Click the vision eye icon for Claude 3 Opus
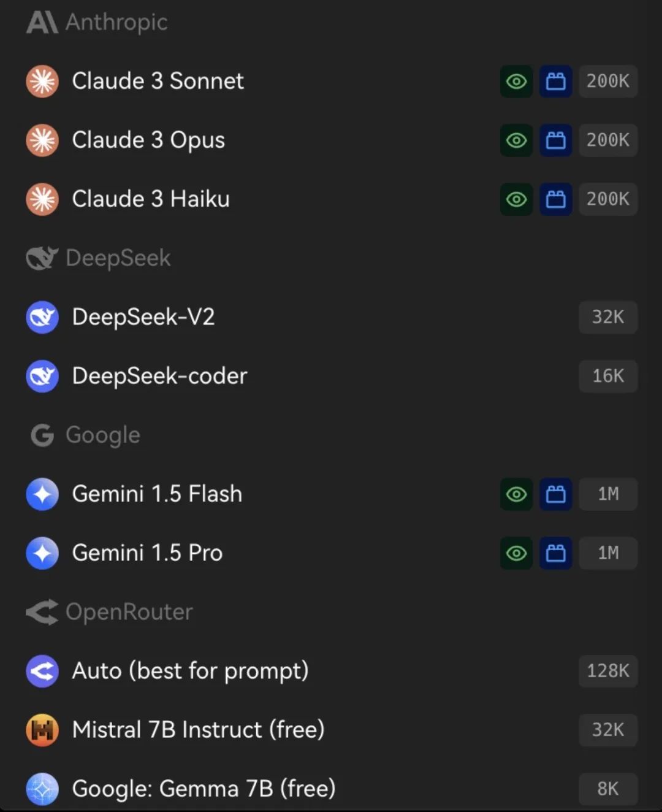Screen dimensions: 662x812 click(x=516, y=140)
